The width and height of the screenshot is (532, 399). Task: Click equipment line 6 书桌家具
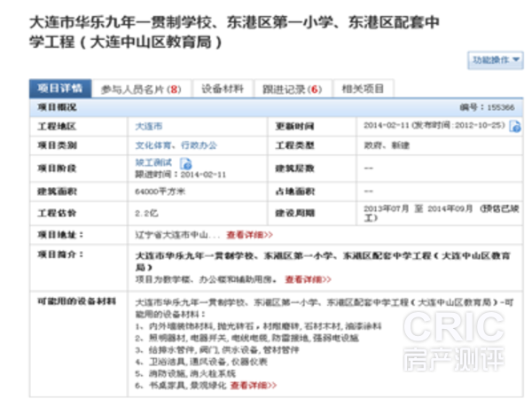[x=181, y=386]
